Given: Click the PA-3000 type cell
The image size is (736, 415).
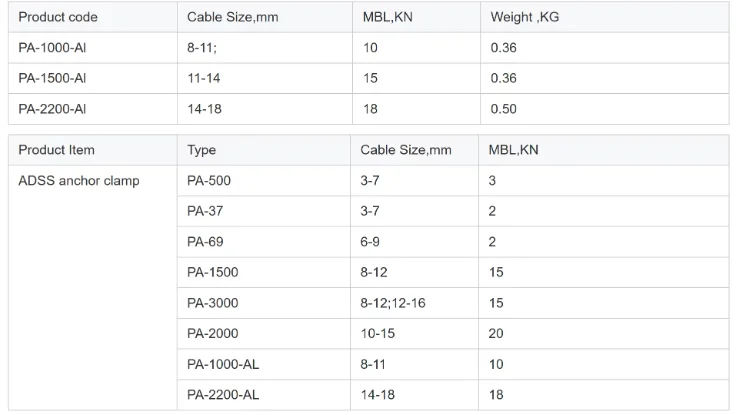Looking at the screenshot, I should coord(212,302).
